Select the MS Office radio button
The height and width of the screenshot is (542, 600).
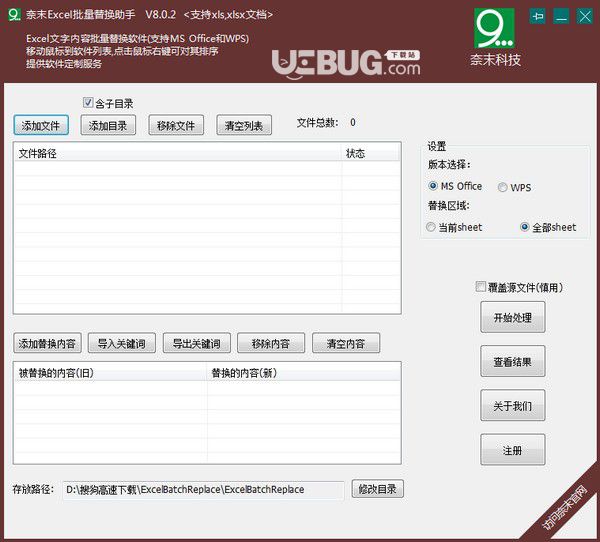pyautogui.click(x=433, y=186)
